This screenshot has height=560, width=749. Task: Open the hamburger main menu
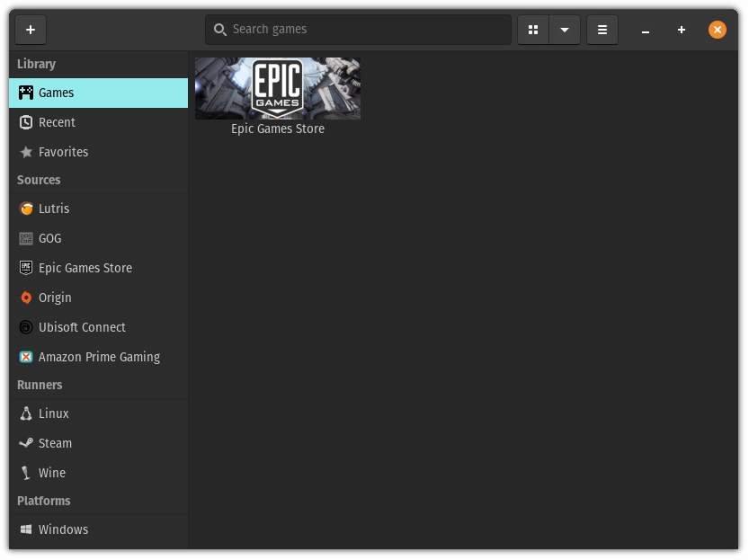[x=602, y=29]
